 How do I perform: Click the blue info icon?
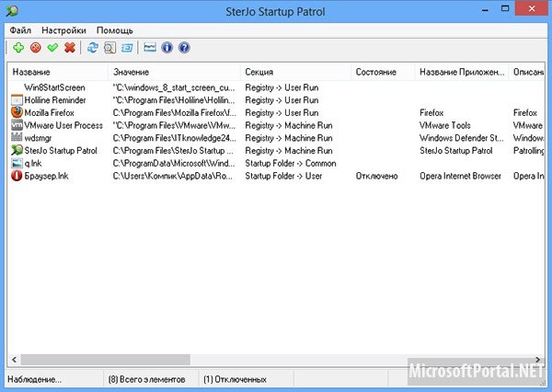[x=167, y=48]
